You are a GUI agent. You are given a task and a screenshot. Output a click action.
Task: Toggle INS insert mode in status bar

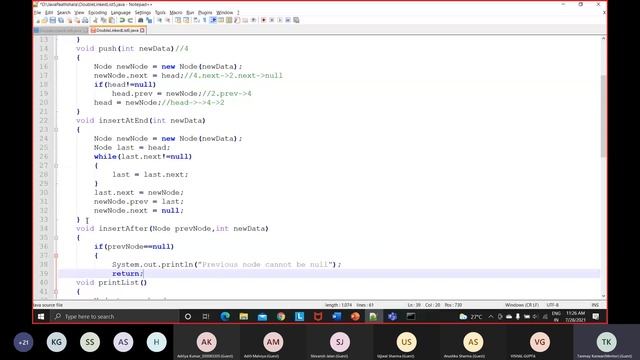(595, 305)
